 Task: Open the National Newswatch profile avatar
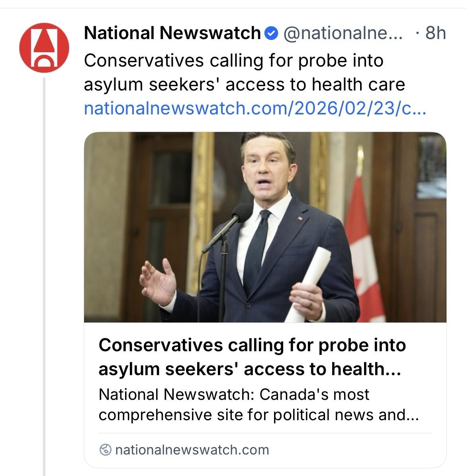(x=44, y=48)
